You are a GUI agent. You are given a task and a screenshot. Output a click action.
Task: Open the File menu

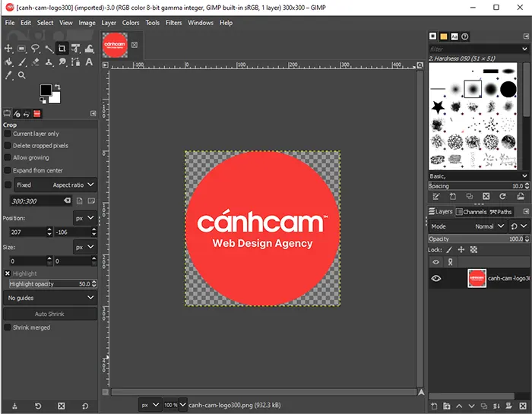click(10, 23)
